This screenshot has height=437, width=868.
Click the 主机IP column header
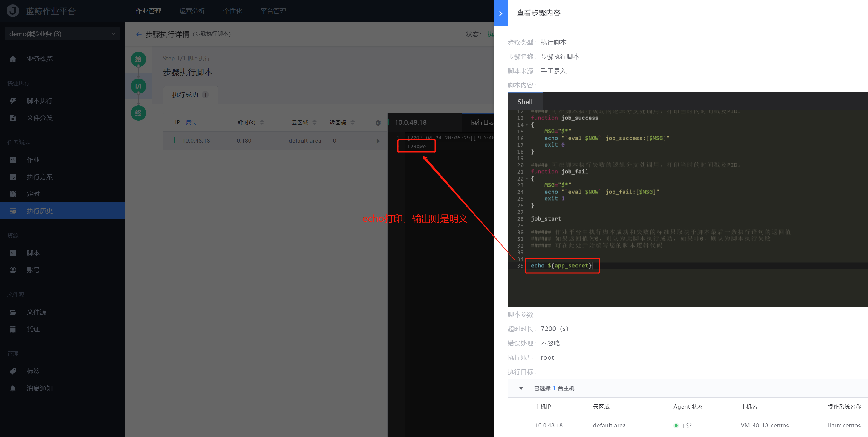(x=543, y=407)
